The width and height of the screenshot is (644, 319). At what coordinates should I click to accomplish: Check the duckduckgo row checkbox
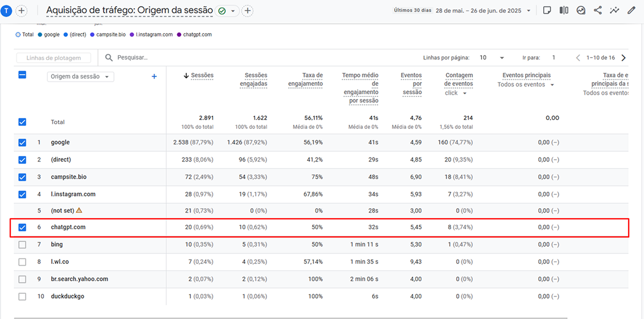tap(23, 296)
